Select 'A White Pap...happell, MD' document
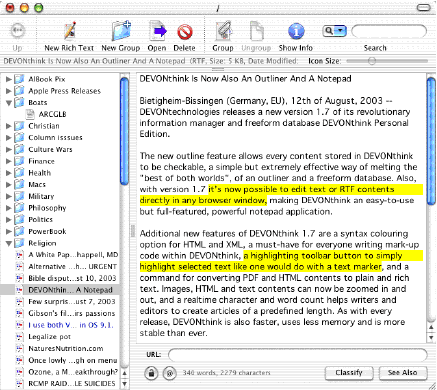437x390 pixels. click(73, 255)
